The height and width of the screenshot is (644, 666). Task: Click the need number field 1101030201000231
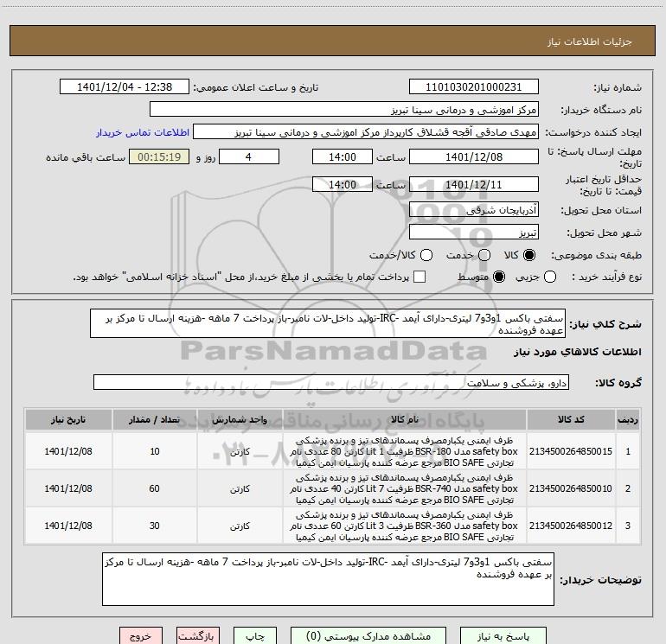click(474, 87)
